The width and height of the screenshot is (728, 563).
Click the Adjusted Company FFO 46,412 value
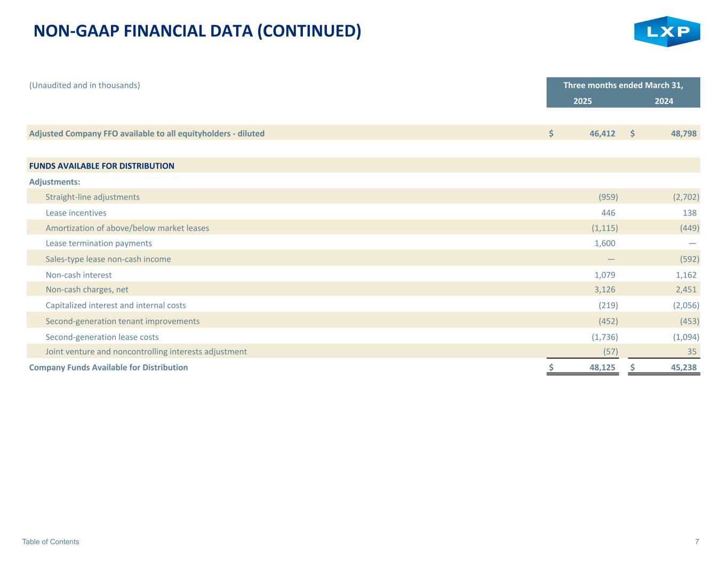pos(602,133)
